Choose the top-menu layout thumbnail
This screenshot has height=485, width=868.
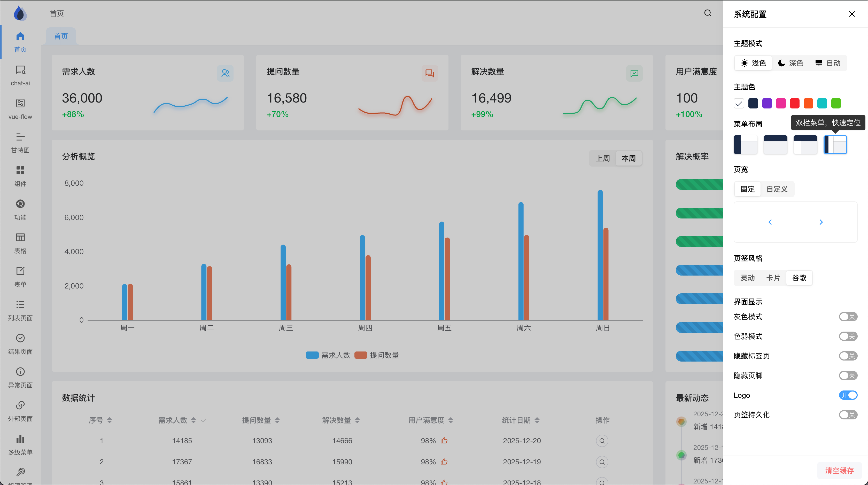click(x=775, y=144)
